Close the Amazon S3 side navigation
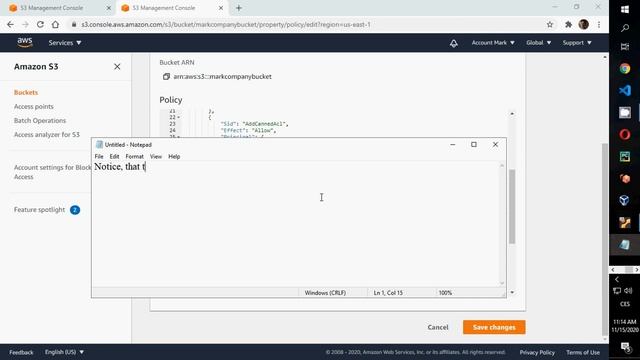Image resolution: width=640 pixels, height=360 pixels. tap(117, 67)
